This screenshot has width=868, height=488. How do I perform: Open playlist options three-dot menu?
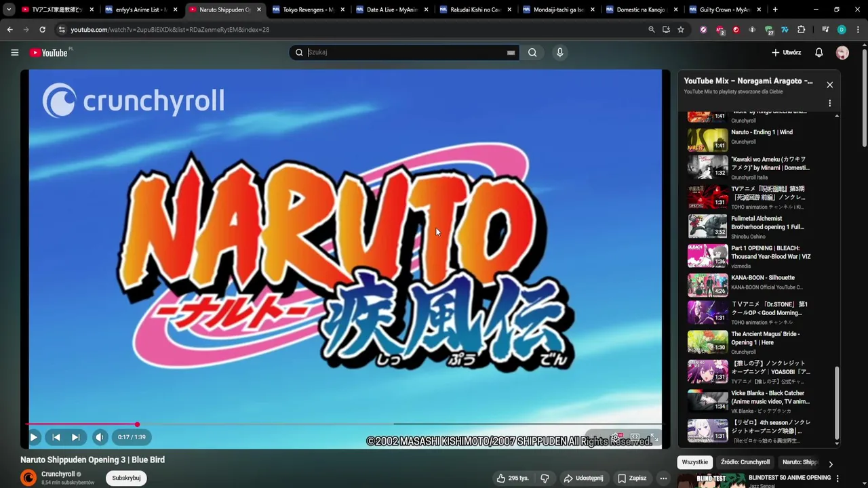(829, 103)
